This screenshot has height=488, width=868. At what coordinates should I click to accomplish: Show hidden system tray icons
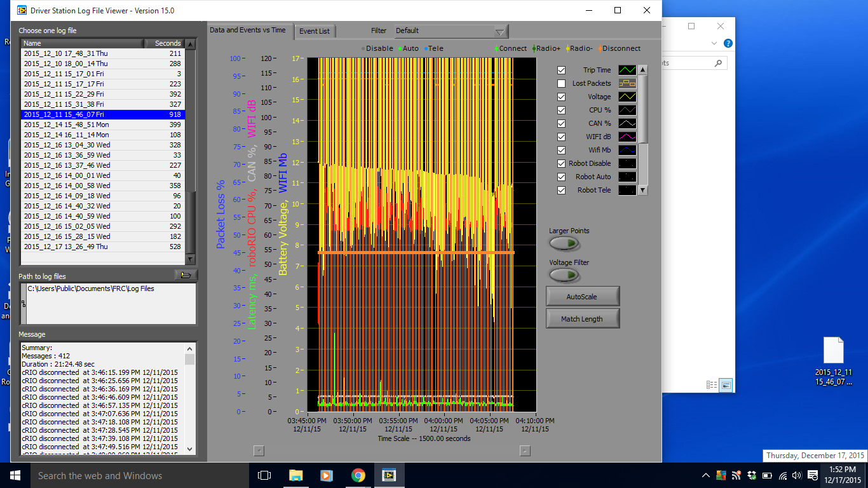coord(706,475)
